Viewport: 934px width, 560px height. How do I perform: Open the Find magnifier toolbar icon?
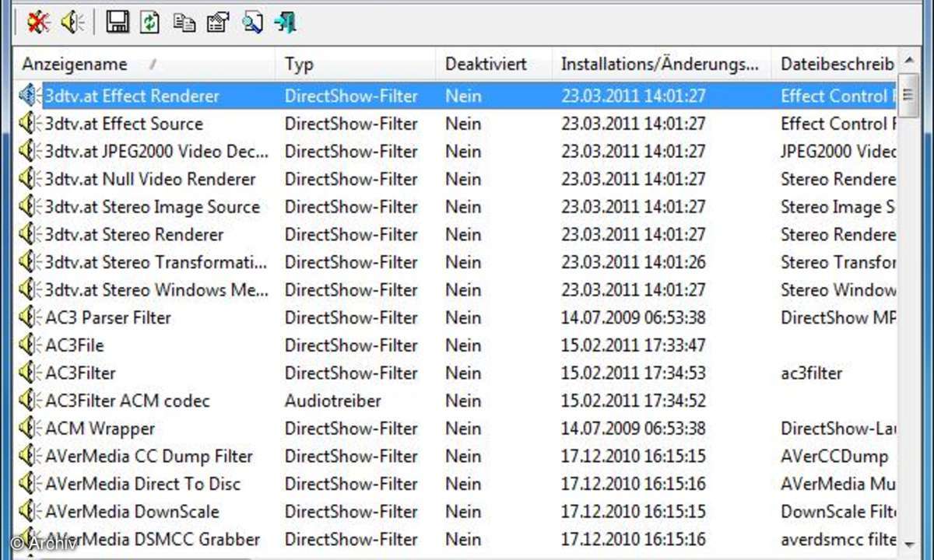point(251,23)
